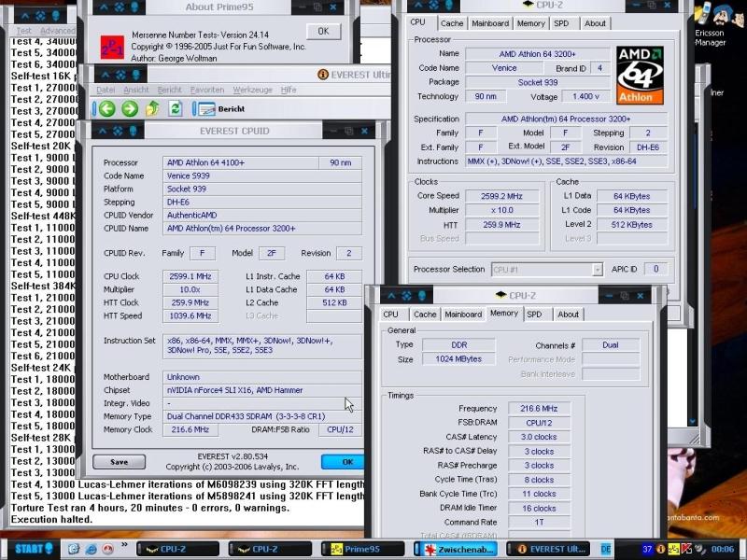Select Cache tab in lower CPU-Z window
This screenshot has width=747, height=560.
pos(425,315)
